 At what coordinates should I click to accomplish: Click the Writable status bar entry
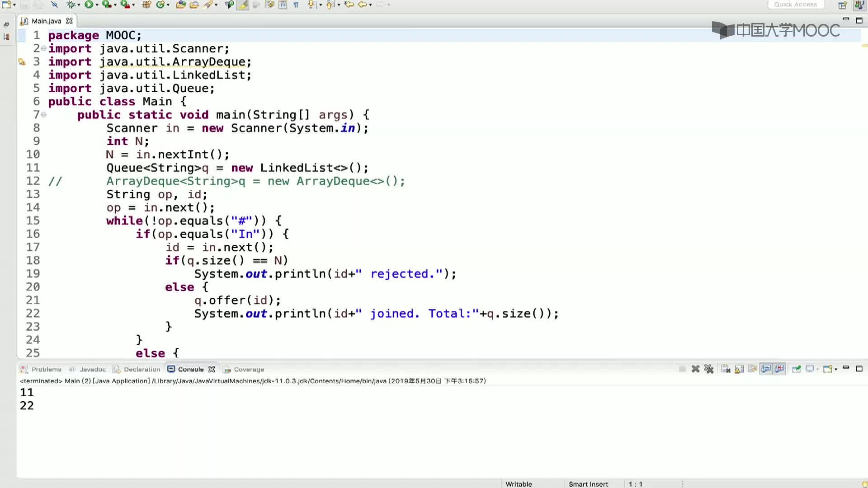[519, 484]
